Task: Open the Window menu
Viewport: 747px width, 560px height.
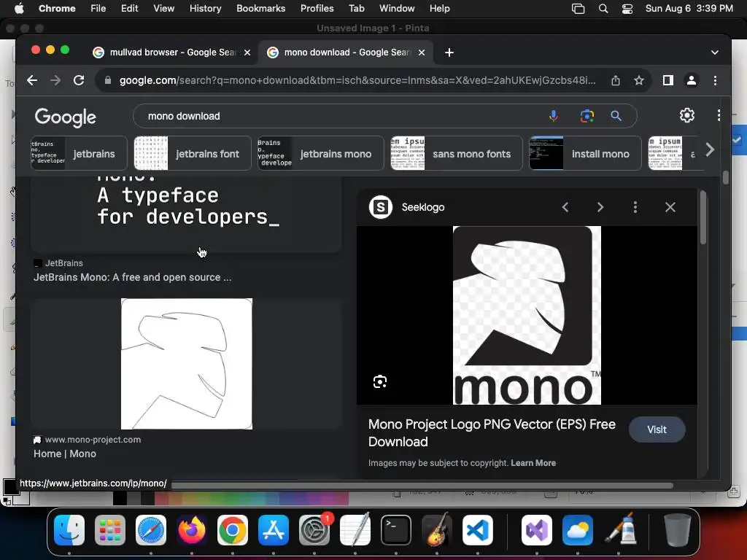Action: [397, 9]
